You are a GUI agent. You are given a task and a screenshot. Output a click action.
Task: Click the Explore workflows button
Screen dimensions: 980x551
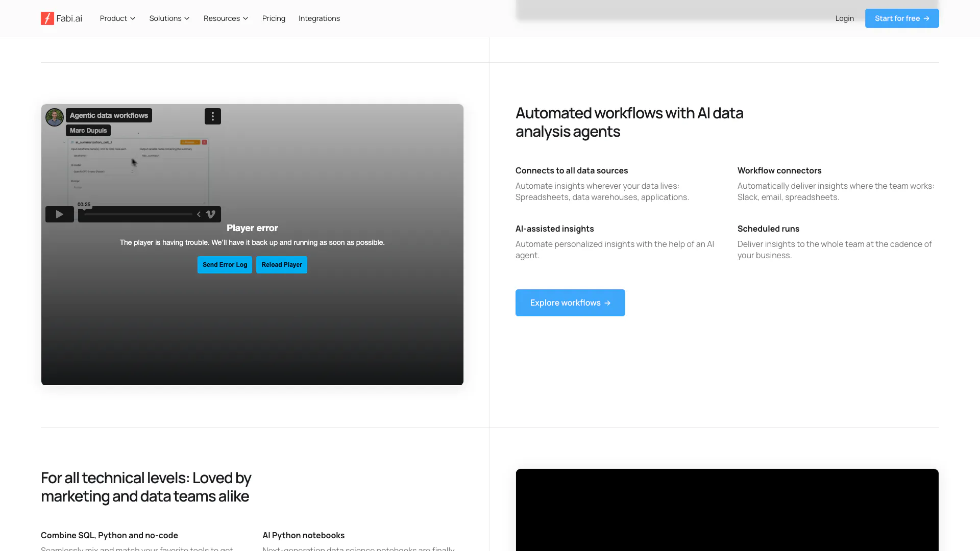point(570,303)
